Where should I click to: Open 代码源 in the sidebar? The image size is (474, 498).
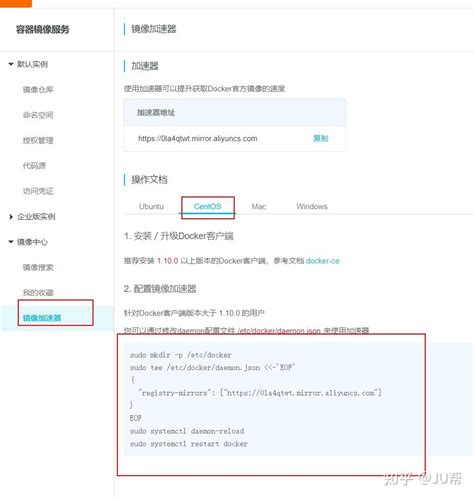click(x=34, y=166)
